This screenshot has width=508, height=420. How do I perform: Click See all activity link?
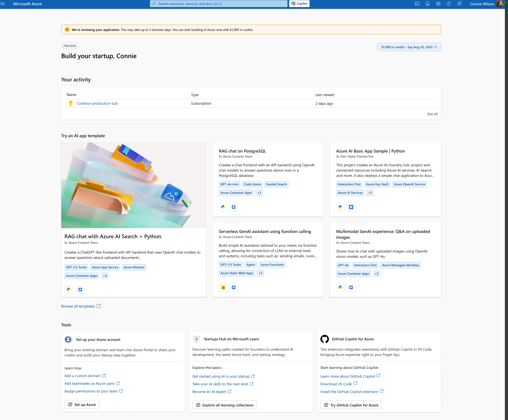(432, 114)
